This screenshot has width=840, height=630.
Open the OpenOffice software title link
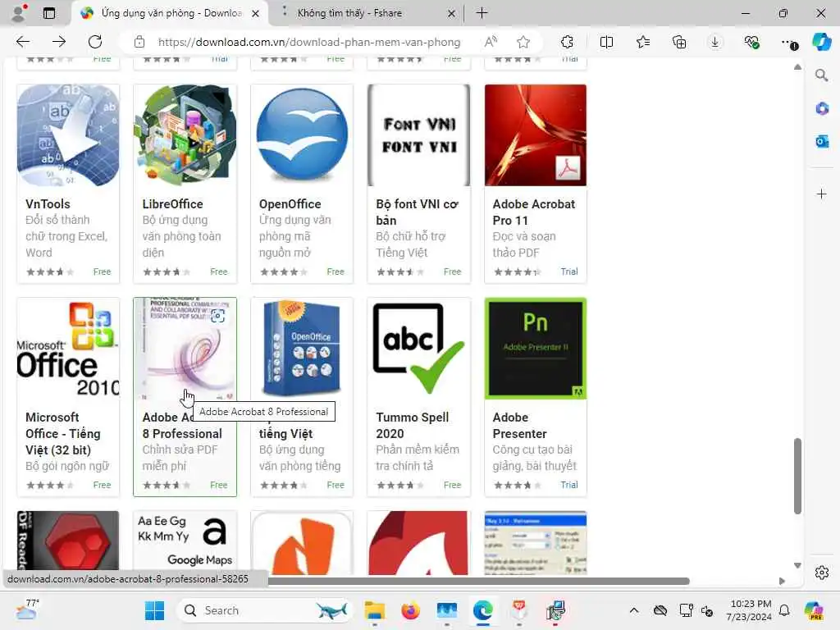point(290,204)
